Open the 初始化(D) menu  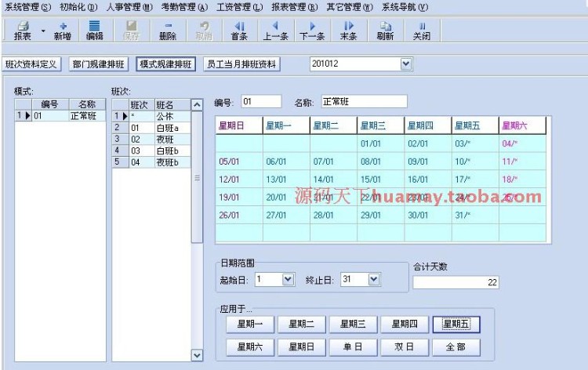pyautogui.click(x=78, y=7)
